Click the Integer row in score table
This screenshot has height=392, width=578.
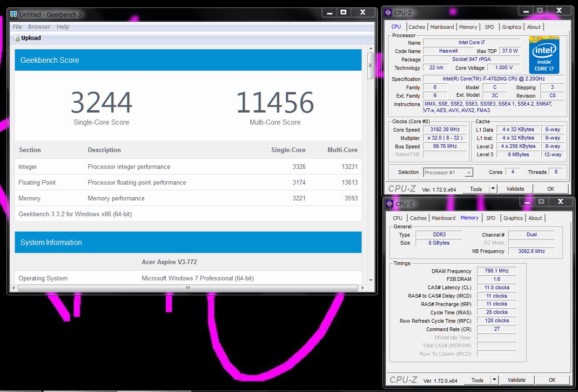pyautogui.click(x=188, y=166)
